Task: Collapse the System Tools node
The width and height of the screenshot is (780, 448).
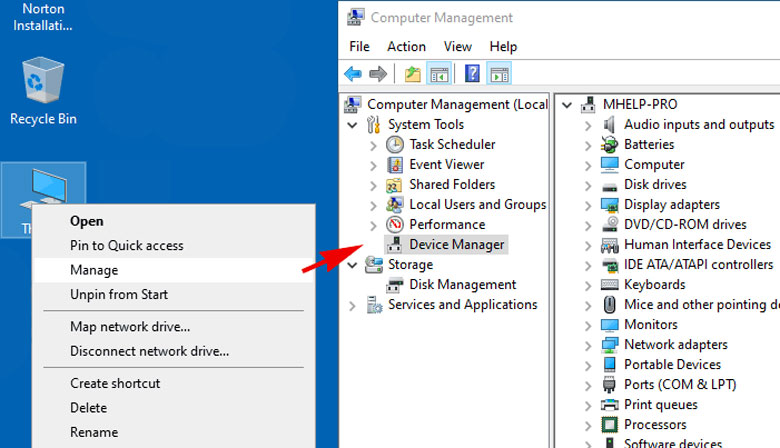Action: click(x=352, y=125)
